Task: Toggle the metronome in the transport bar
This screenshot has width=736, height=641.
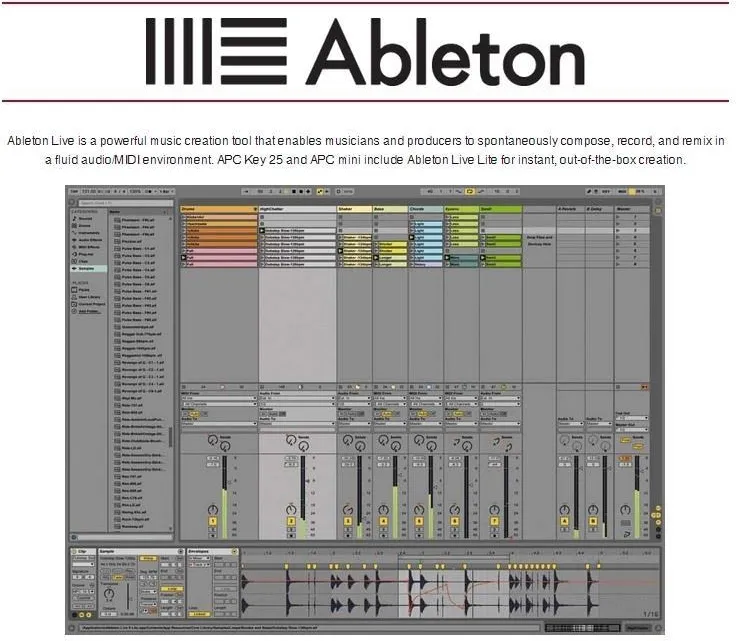Action: (149, 191)
